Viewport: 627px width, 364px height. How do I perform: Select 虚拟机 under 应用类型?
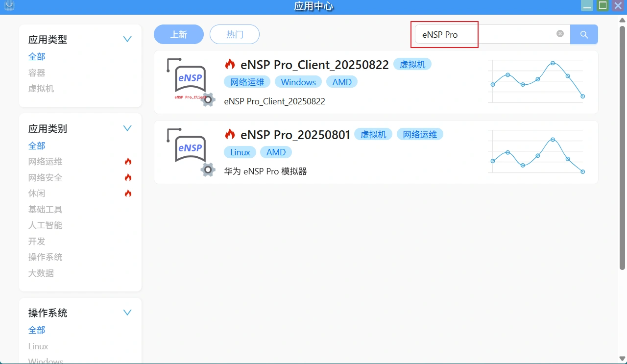pyautogui.click(x=41, y=88)
